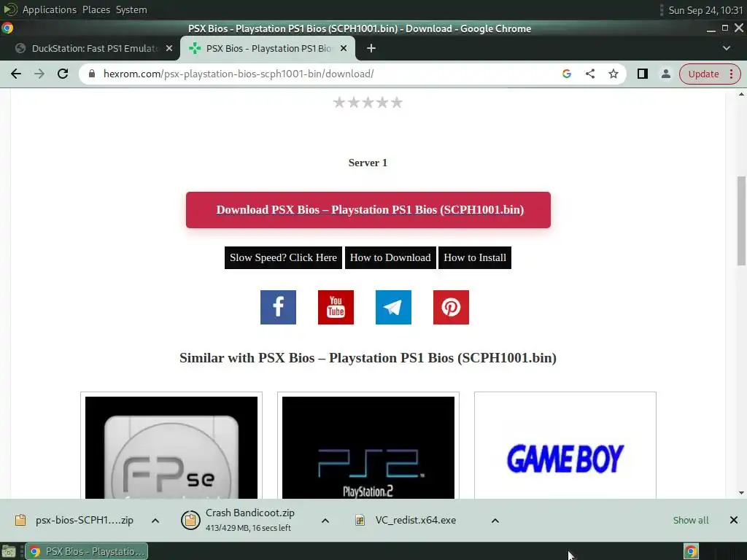The image size is (747, 560).
Task: Open the FPse thumbnail card
Action: click(x=171, y=447)
